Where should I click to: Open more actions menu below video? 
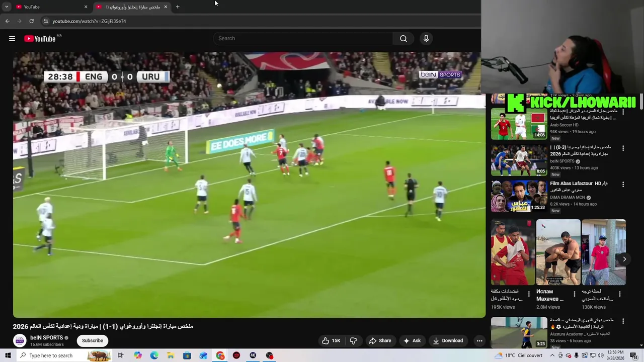pos(479,340)
